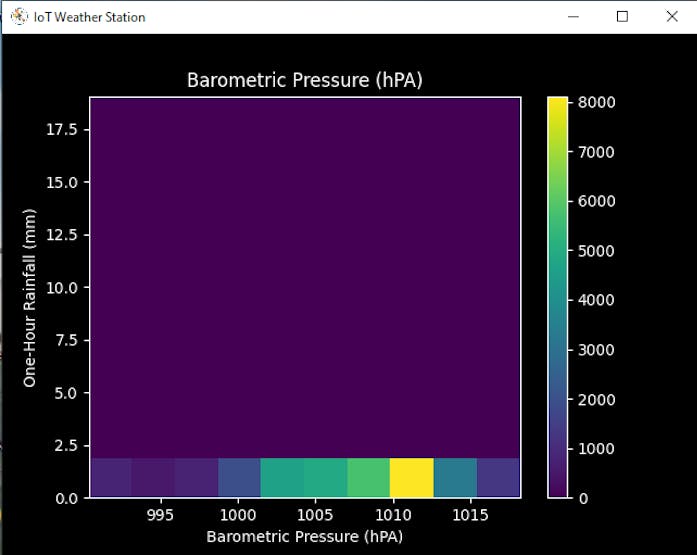The width and height of the screenshot is (697, 555).
Task: Click the blue heatmap cell above the 1000 tick
Action: (x=240, y=478)
